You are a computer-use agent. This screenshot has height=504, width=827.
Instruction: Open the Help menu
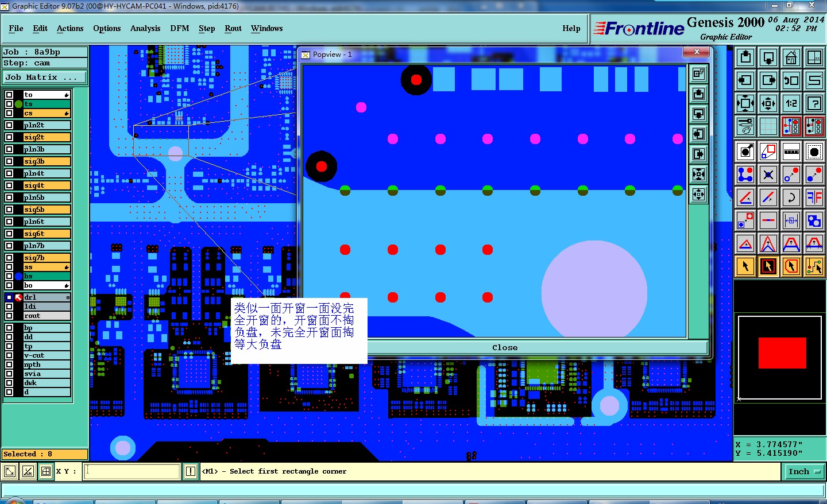(571, 28)
